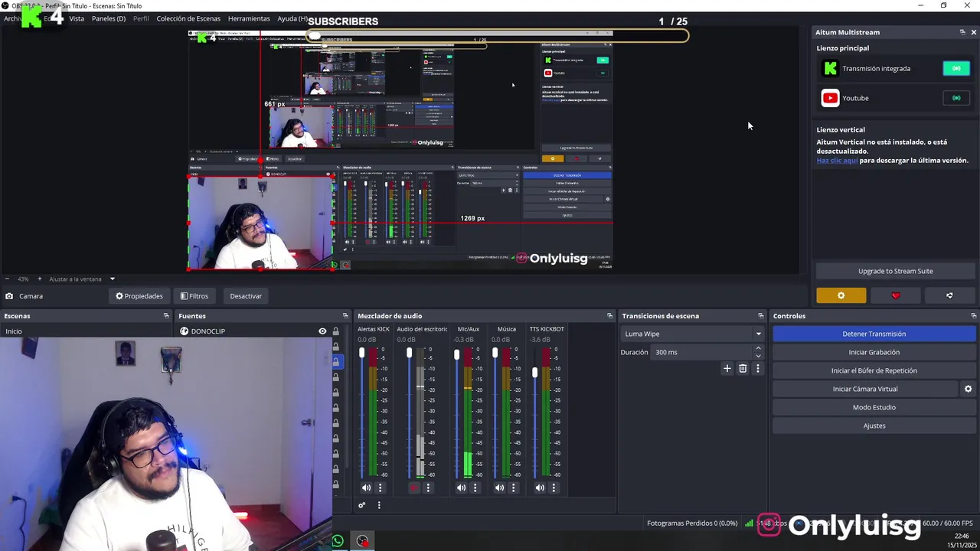Image resolution: width=980 pixels, height=551 pixels.
Task: Click the Alertas KICK volume fader handle
Action: [361, 353]
